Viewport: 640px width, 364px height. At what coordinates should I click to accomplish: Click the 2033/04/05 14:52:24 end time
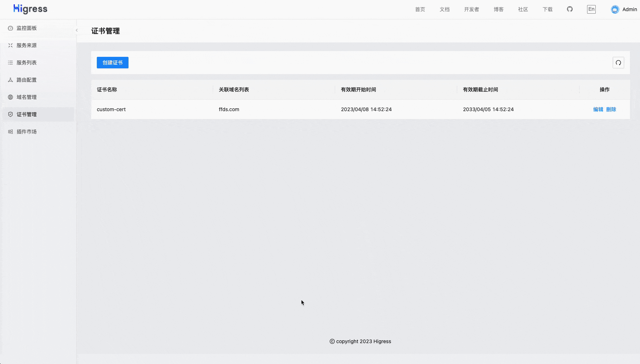click(x=488, y=109)
